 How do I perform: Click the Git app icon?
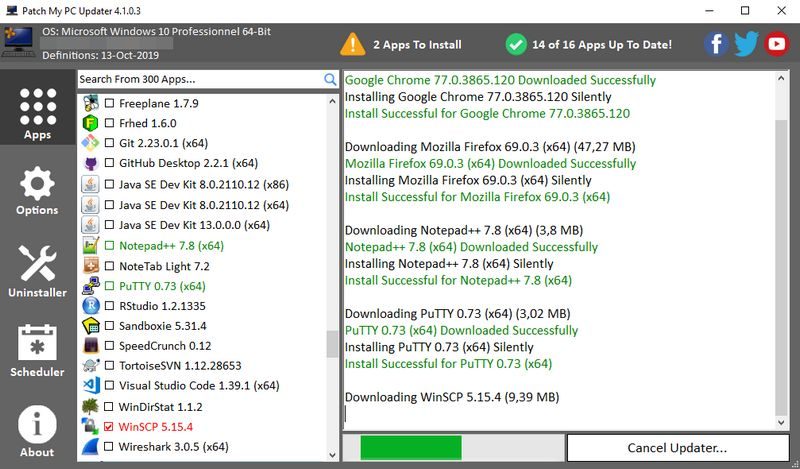(90, 143)
